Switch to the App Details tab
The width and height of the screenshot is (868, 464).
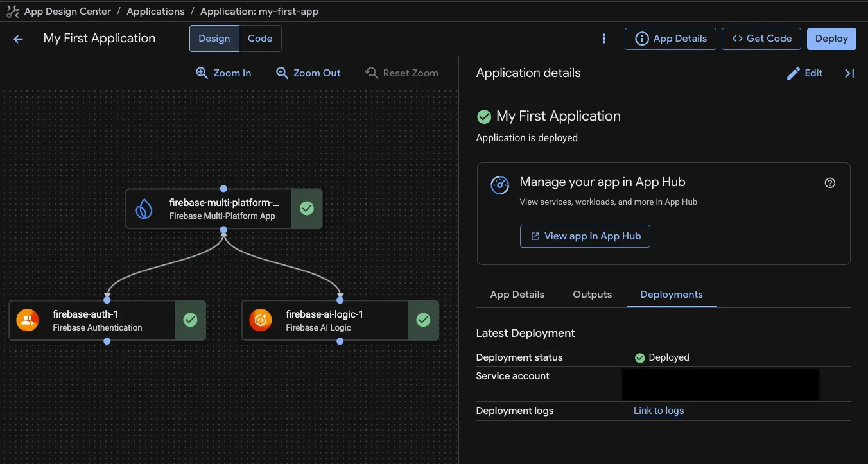pos(517,294)
